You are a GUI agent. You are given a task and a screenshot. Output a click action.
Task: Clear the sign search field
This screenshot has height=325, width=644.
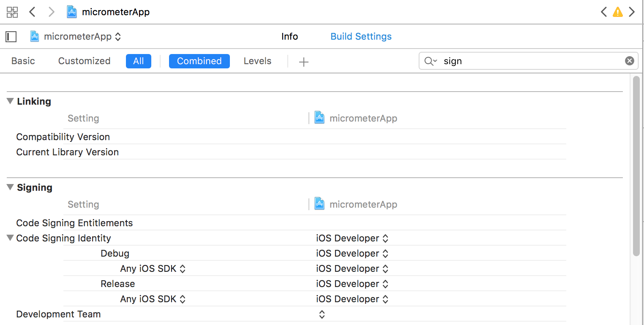point(629,61)
